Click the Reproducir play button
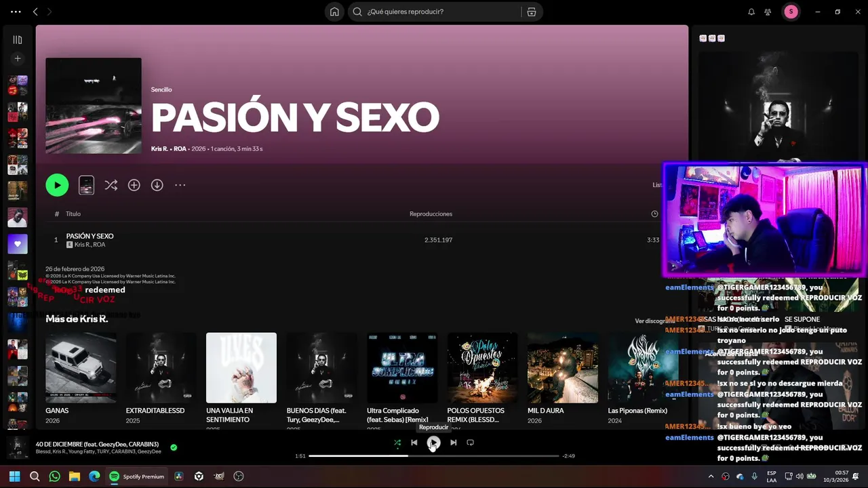 point(433,443)
